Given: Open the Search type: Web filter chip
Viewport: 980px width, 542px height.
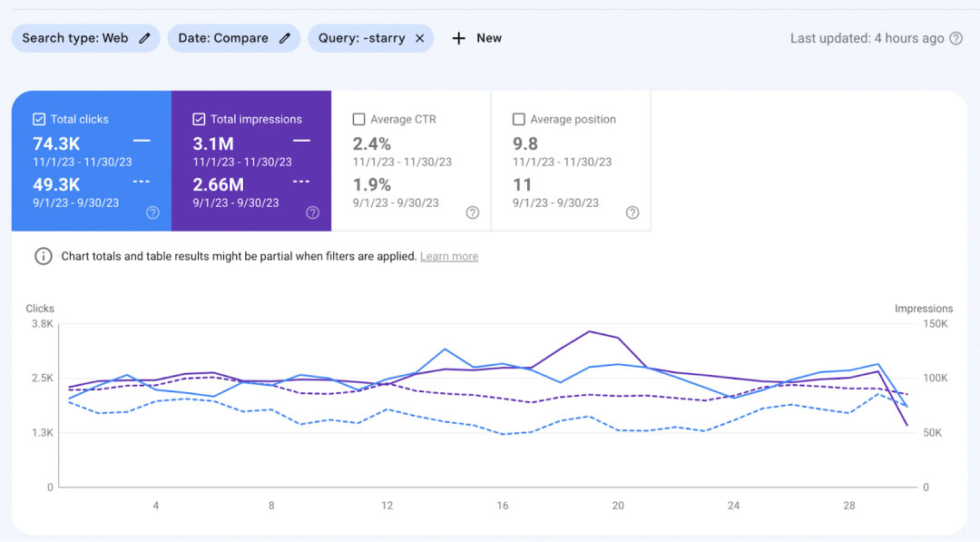Looking at the screenshot, I should (74, 38).
